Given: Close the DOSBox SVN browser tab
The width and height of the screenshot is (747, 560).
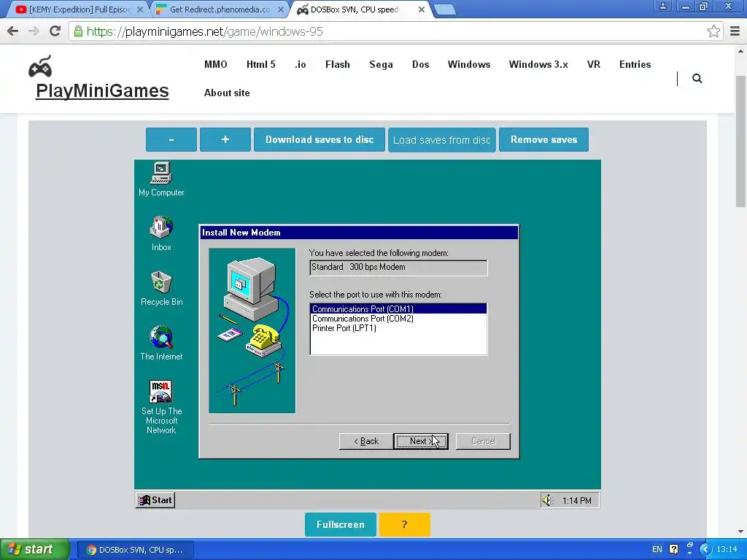Looking at the screenshot, I should pyautogui.click(x=421, y=9).
